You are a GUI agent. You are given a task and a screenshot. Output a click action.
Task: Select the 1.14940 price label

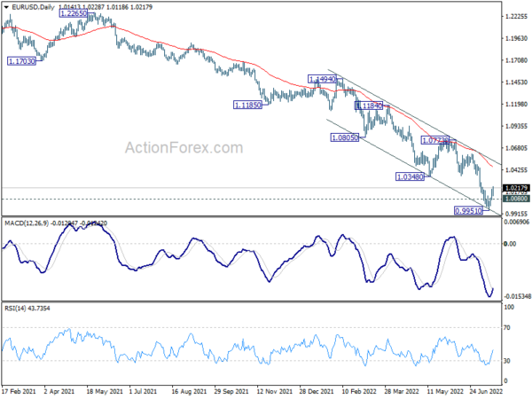coord(323,79)
